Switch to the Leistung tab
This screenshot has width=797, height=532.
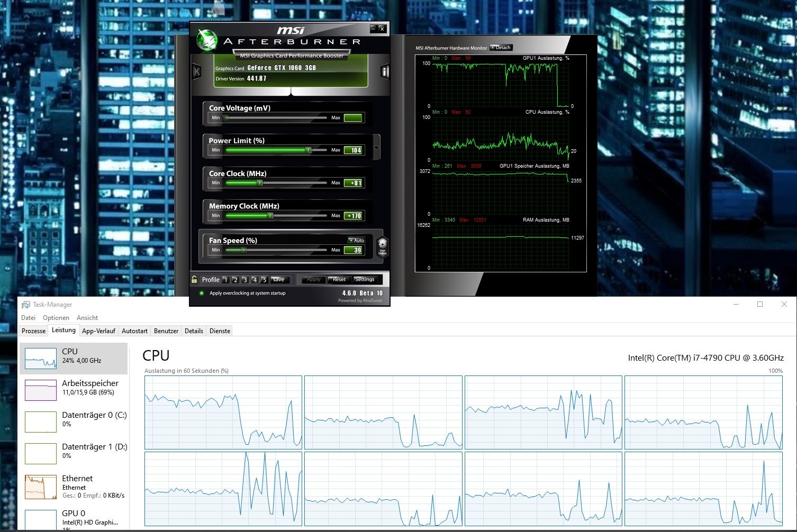pos(64,331)
